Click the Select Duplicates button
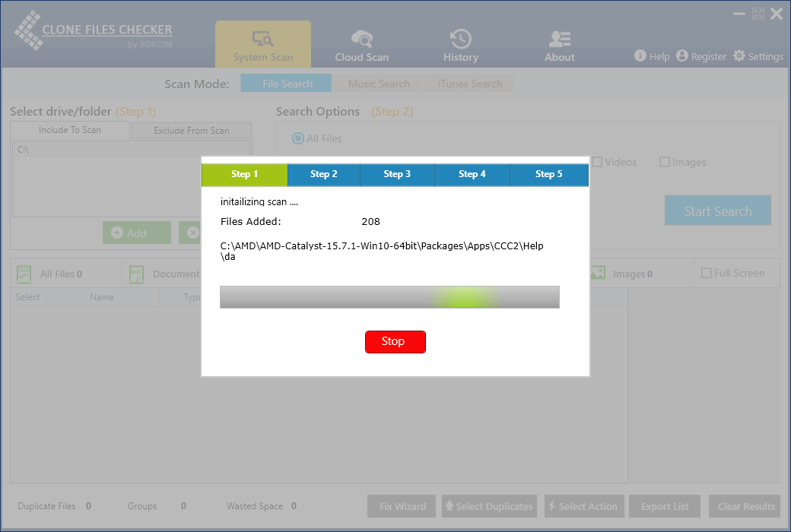791x532 pixels. [x=489, y=505]
